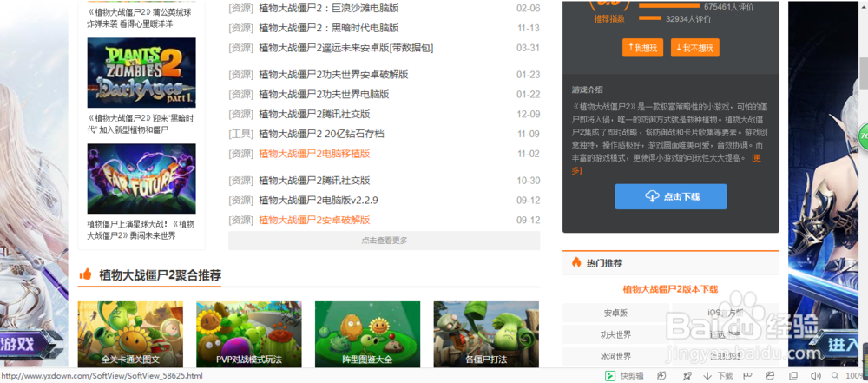Click the flag-shaped icon in status bar
Image resolution: width=868 pixels, height=383 pixels.
[x=746, y=376]
